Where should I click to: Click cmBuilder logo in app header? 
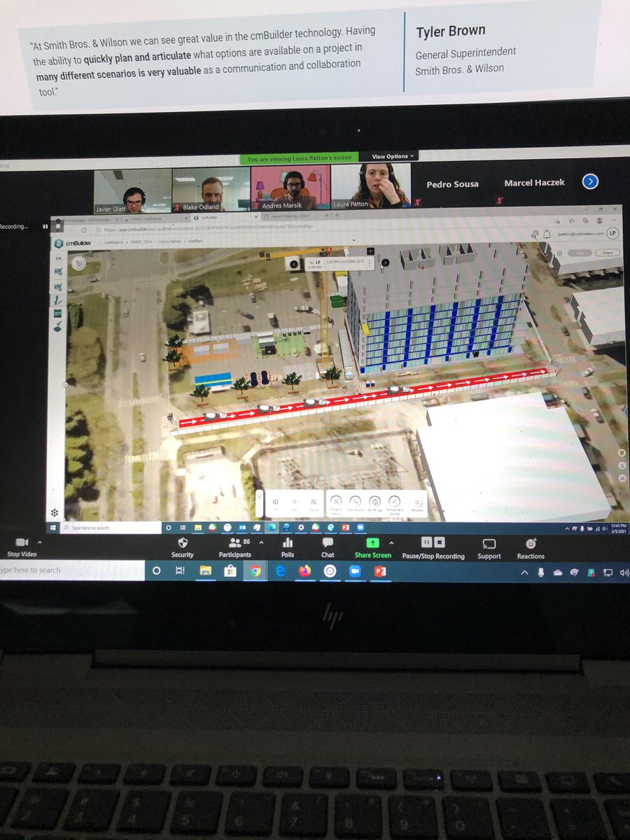[x=73, y=243]
